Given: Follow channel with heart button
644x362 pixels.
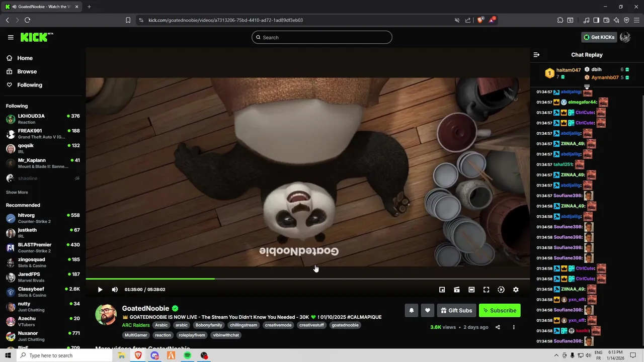Looking at the screenshot, I should 428,311.
